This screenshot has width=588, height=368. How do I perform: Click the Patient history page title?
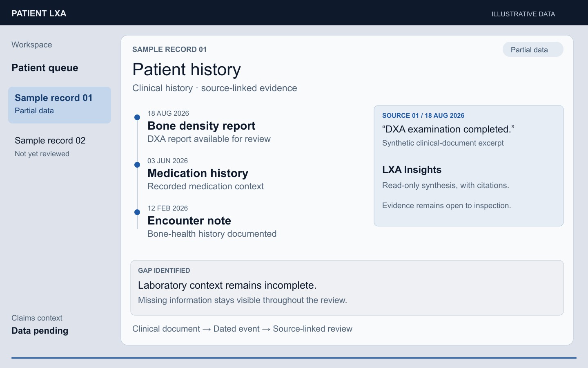pyautogui.click(x=187, y=70)
